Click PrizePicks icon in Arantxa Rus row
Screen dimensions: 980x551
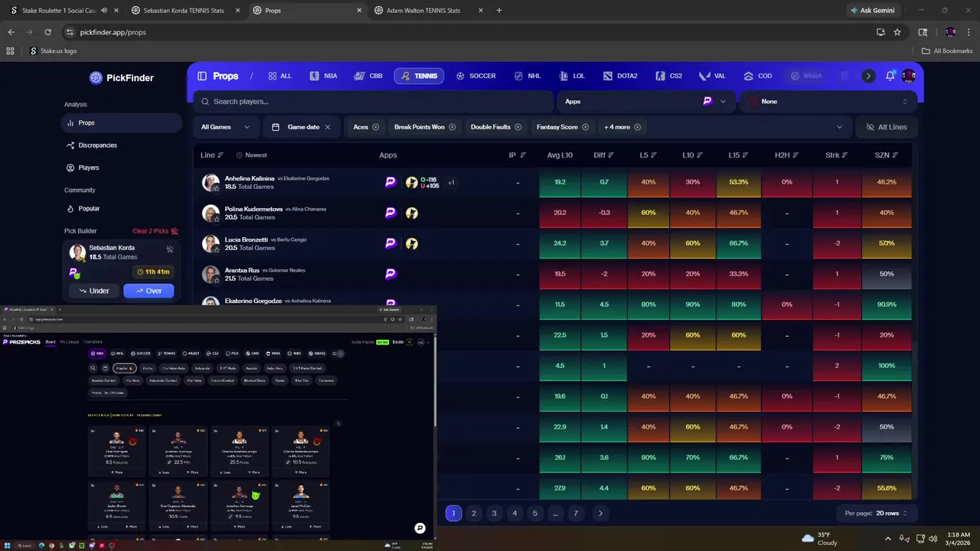click(390, 274)
